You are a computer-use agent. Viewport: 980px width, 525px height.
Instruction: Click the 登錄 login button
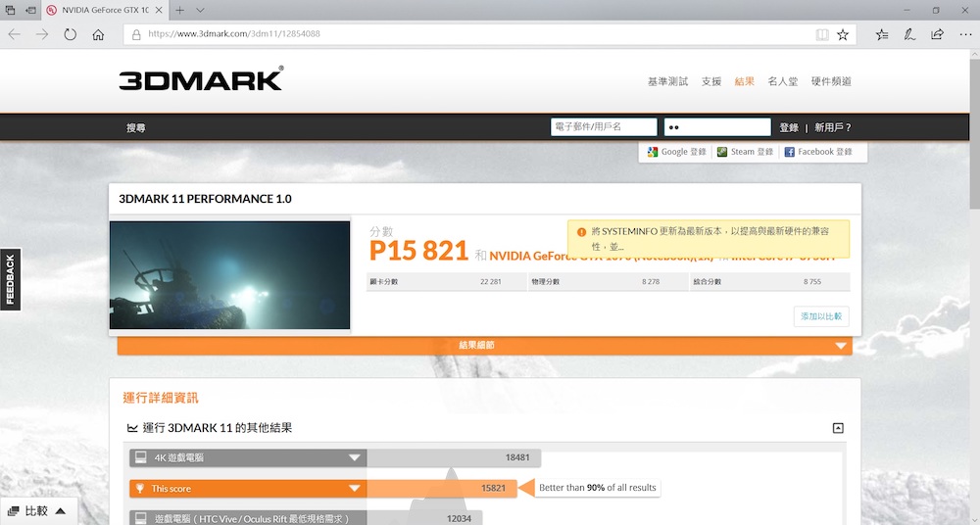pos(789,127)
